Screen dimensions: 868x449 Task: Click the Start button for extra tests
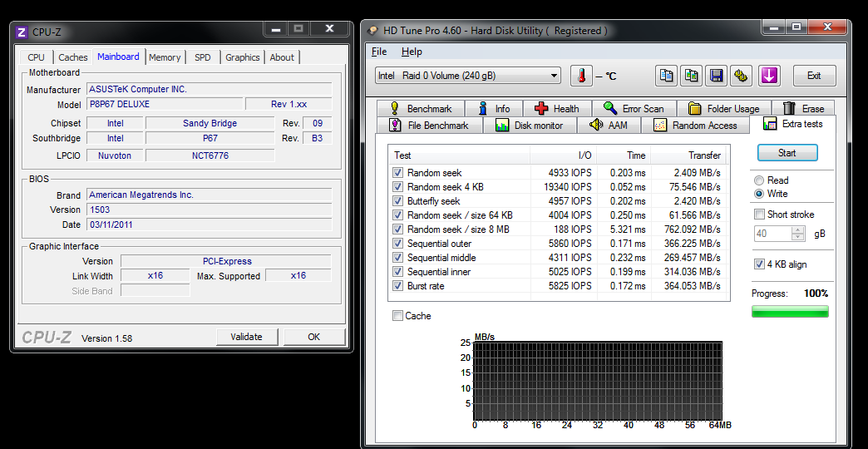tap(787, 153)
